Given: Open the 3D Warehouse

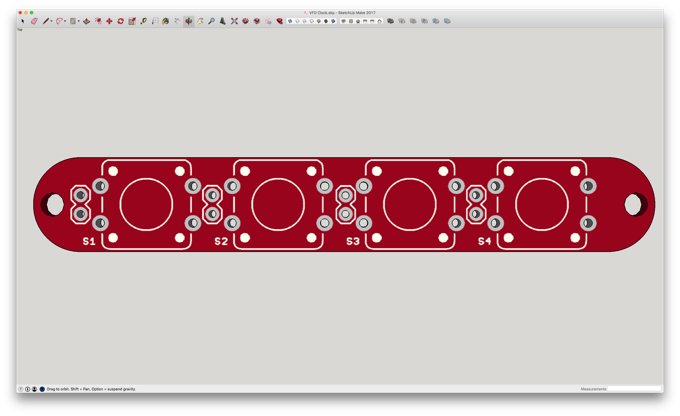Looking at the screenshot, I should tap(245, 21).
